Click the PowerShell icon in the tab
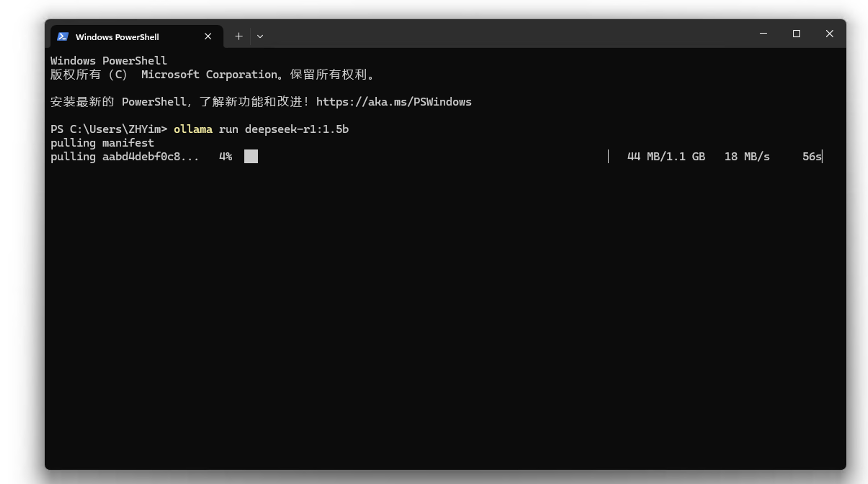 (63, 37)
